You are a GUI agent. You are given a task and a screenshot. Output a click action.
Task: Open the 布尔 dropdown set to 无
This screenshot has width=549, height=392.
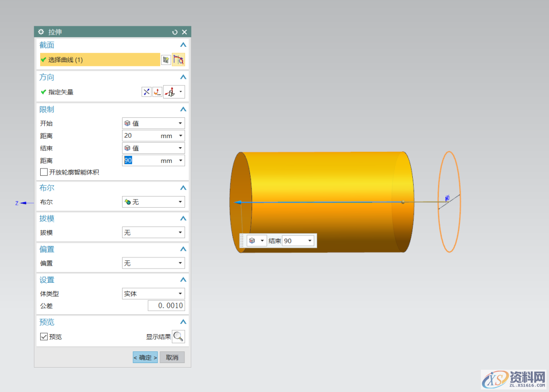coord(154,202)
